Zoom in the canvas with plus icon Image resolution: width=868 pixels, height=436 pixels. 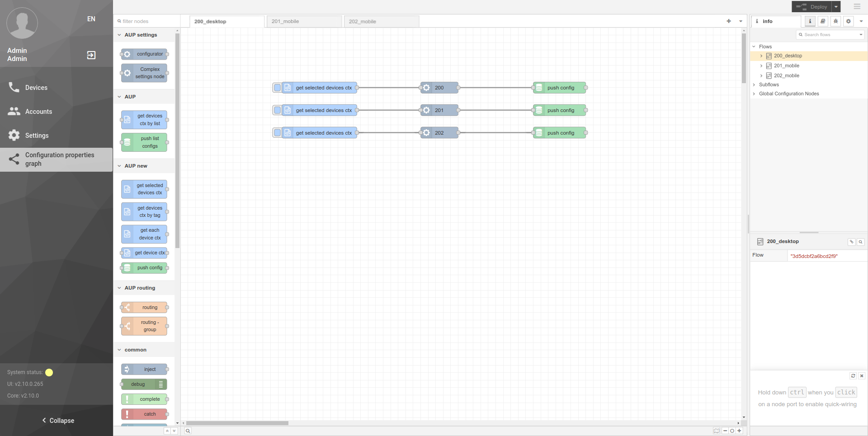pos(739,431)
